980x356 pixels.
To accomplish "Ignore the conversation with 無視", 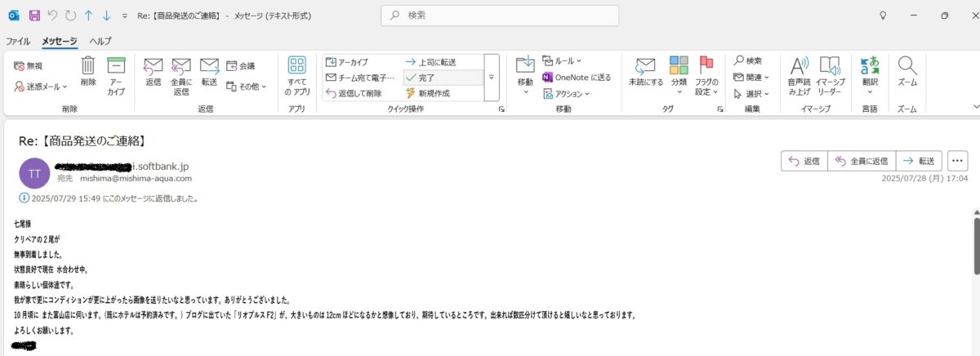I will tap(29, 65).
